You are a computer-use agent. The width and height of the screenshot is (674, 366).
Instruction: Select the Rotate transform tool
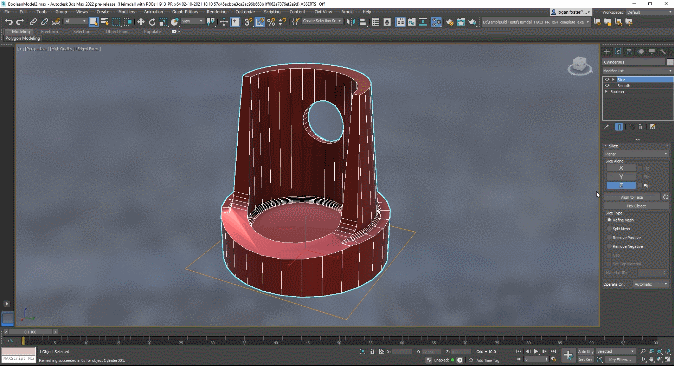152,22
